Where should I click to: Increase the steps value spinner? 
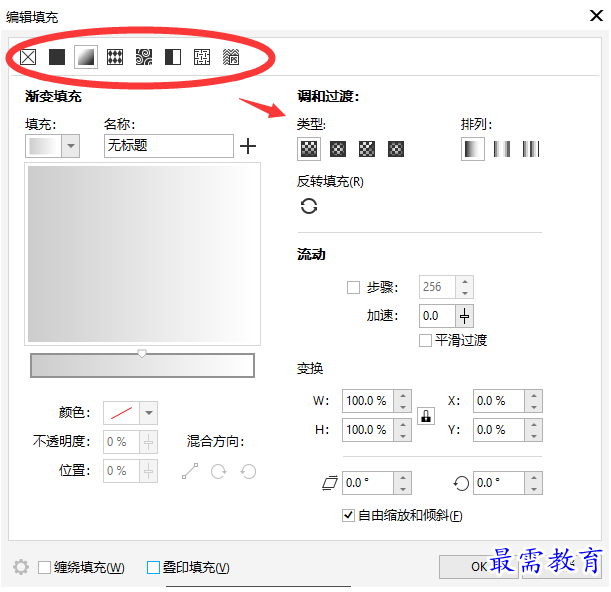[465, 282]
